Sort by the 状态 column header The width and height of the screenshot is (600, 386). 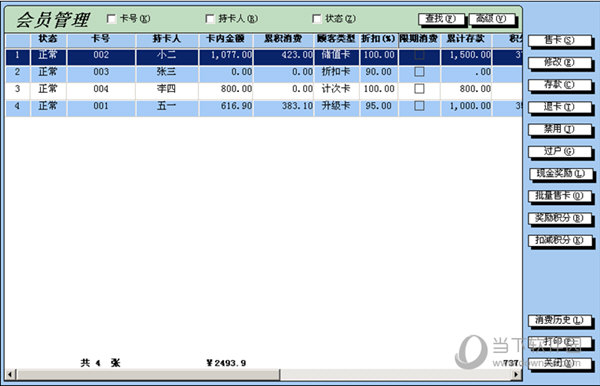pyautogui.click(x=48, y=39)
